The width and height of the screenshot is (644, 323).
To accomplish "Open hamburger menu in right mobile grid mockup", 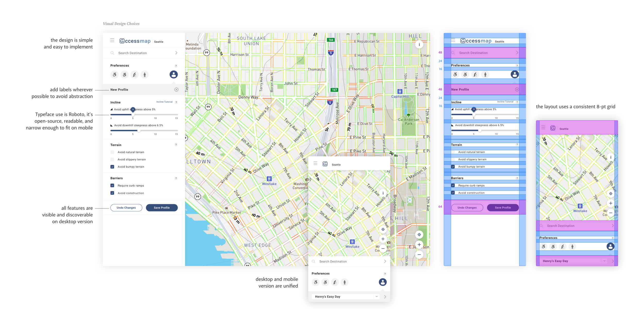I will click(543, 128).
